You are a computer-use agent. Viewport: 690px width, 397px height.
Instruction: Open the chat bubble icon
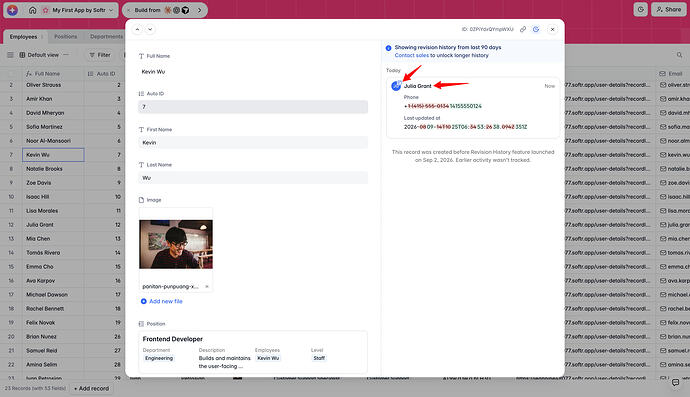[675, 382]
